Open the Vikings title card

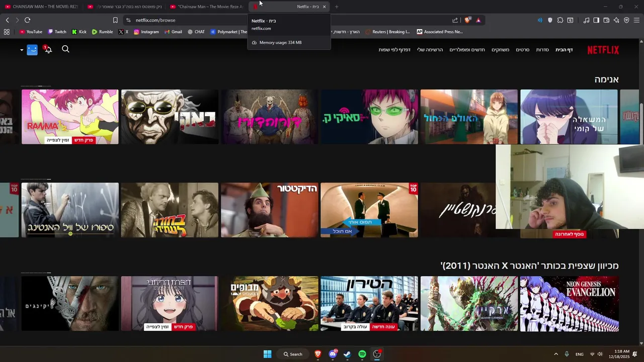pyautogui.click(x=70, y=304)
